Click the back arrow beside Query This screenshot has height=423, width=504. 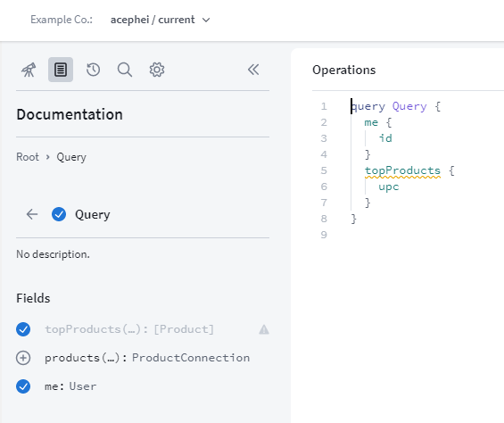[x=32, y=214]
